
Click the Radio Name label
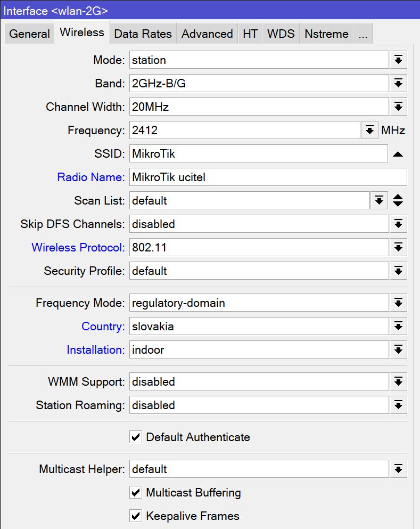point(90,177)
